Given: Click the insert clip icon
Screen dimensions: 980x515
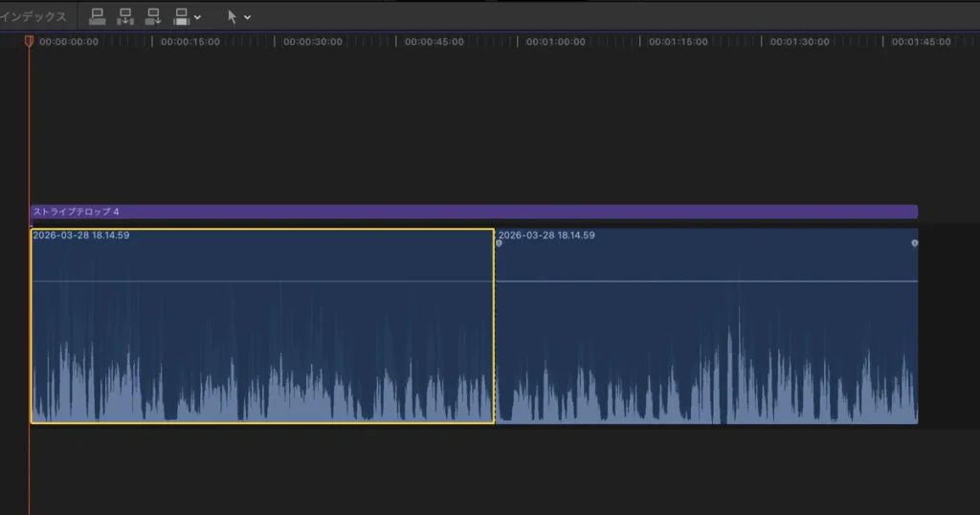Looking at the screenshot, I should coord(125,16).
